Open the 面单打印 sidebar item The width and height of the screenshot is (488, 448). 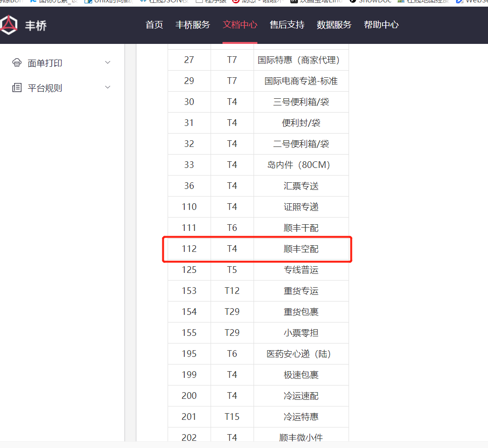point(45,63)
